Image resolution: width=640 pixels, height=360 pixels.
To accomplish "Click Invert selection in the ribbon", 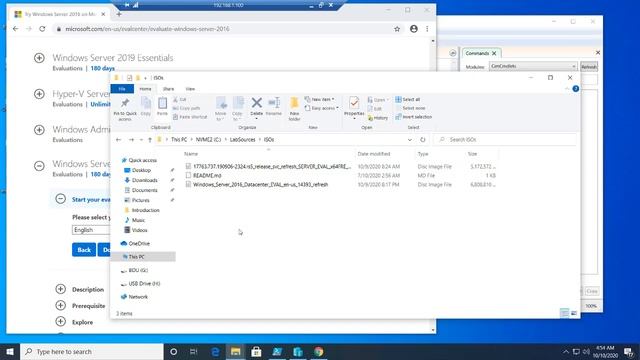I will [x=413, y=117].
